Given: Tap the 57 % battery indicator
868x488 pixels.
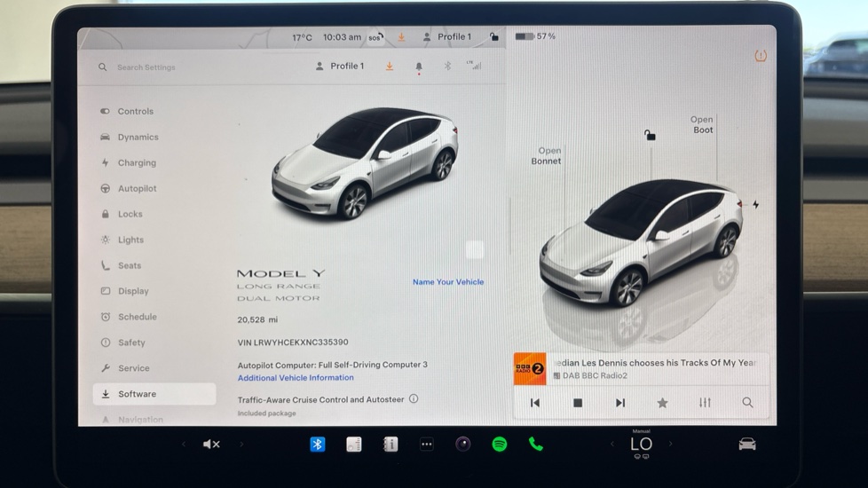Looking at the screenshot, I should 535,36.
